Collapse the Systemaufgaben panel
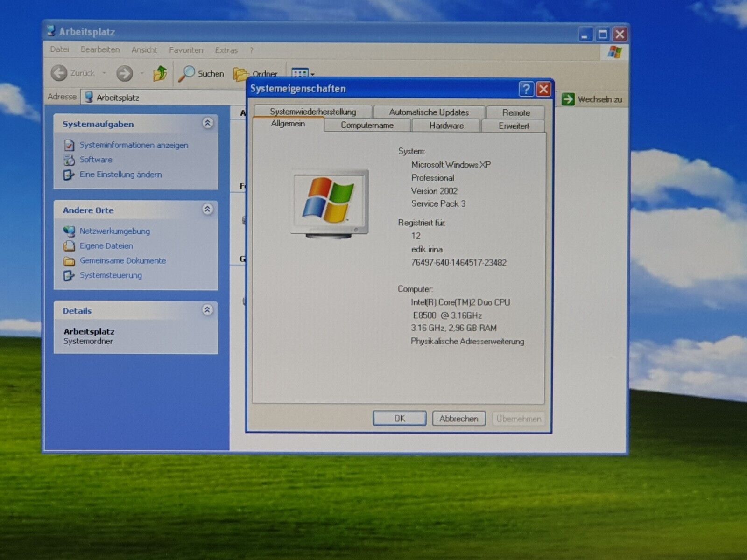747x560 pixels. coord(208,123)
